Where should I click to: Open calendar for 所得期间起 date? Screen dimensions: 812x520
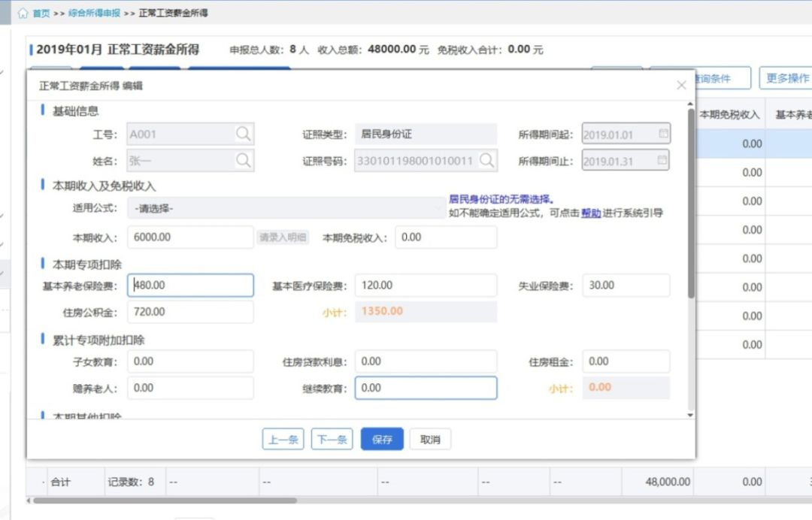663,135
